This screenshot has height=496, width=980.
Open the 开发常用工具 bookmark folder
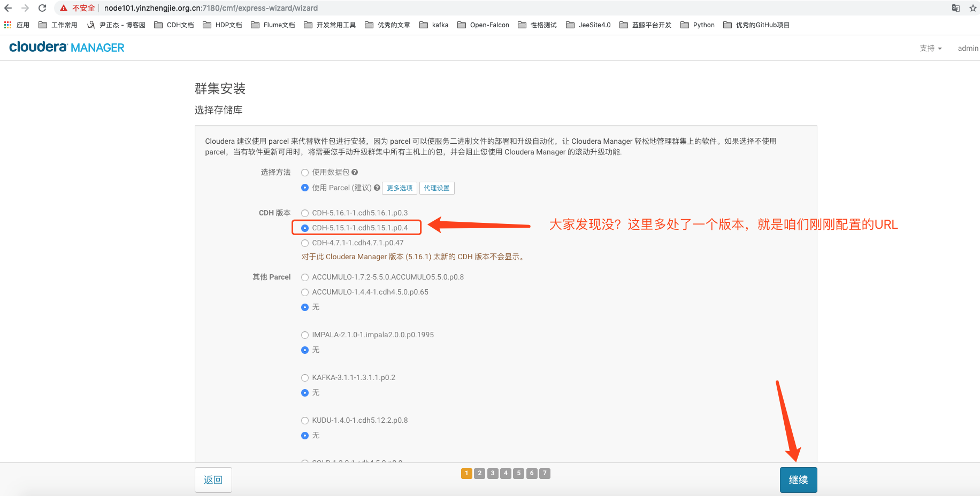coord(330,25)
